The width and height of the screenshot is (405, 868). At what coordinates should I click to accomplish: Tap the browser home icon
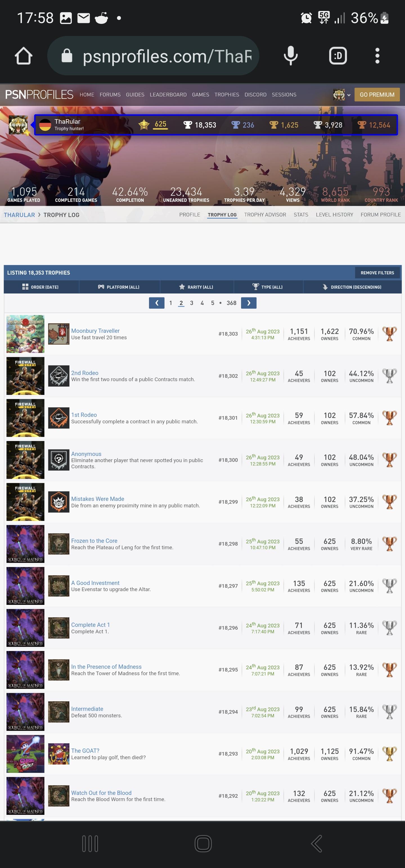coord(24,56)
